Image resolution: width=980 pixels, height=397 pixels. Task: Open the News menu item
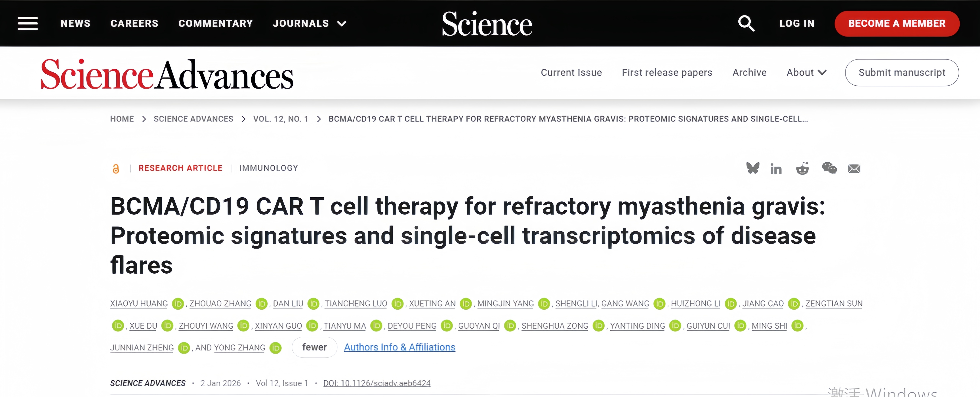(75, 24)
